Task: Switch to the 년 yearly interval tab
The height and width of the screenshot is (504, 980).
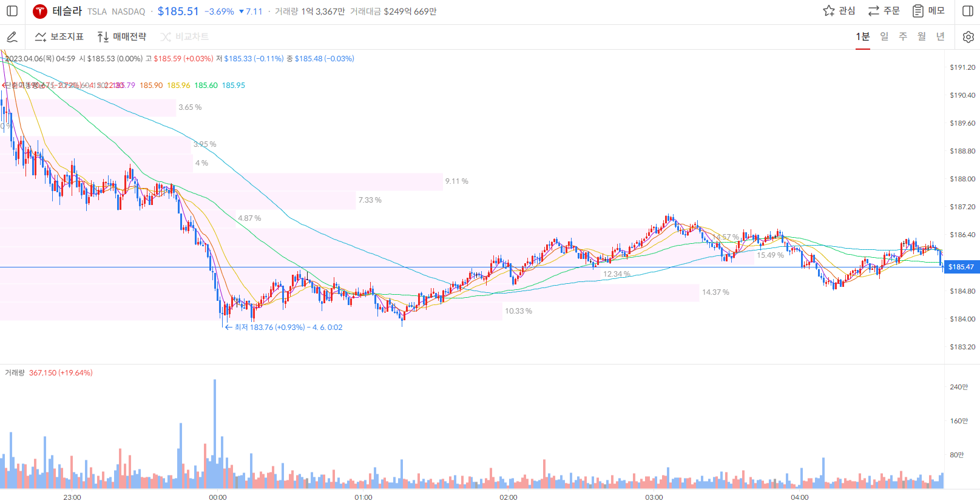Action: [x=941, y=37]
